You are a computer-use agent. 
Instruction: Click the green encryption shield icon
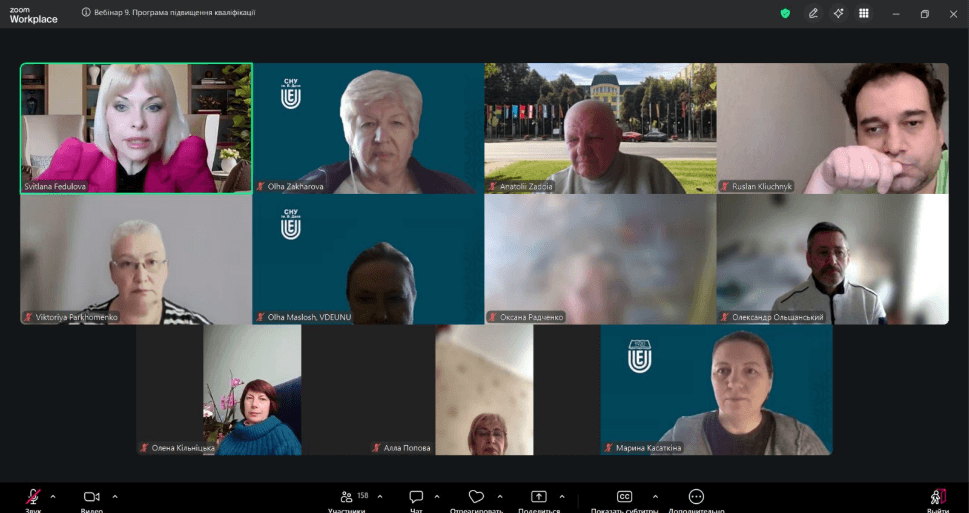click(785, 13)
